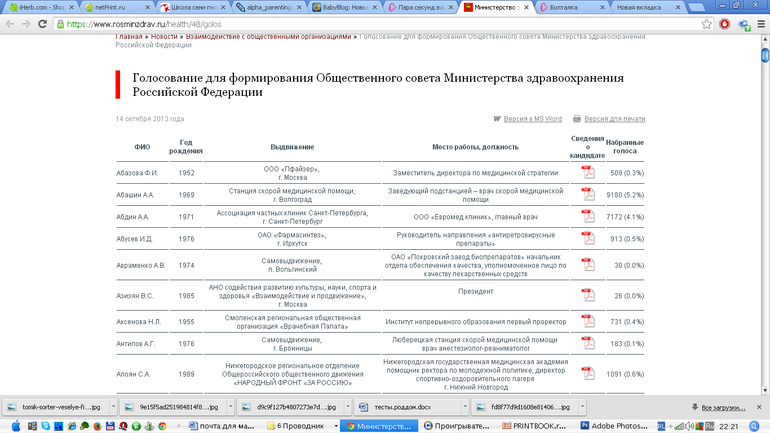
Task: Open downloaded file tomik-sorter-veselye jpg
Action: click(56, 407)
